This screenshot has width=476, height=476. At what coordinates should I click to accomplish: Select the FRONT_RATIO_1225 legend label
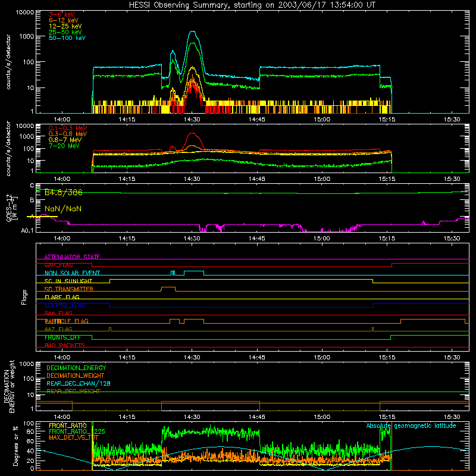point(77,431)
